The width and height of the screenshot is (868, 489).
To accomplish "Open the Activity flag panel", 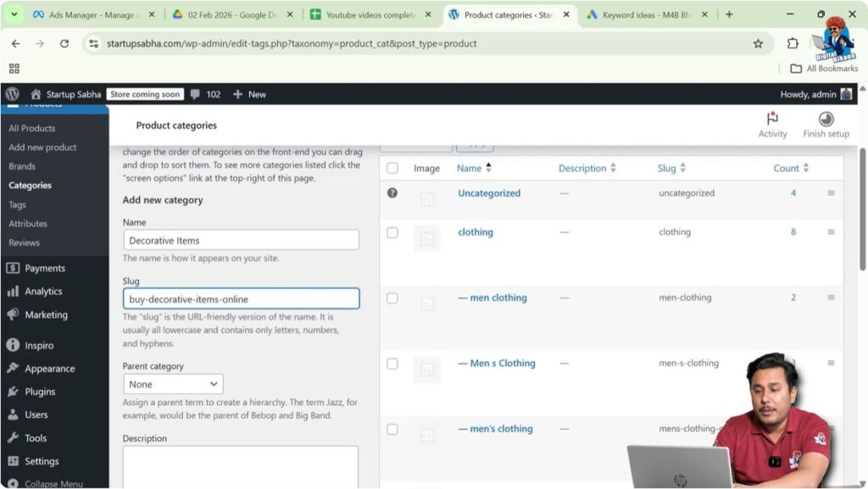I will (772, 125).
